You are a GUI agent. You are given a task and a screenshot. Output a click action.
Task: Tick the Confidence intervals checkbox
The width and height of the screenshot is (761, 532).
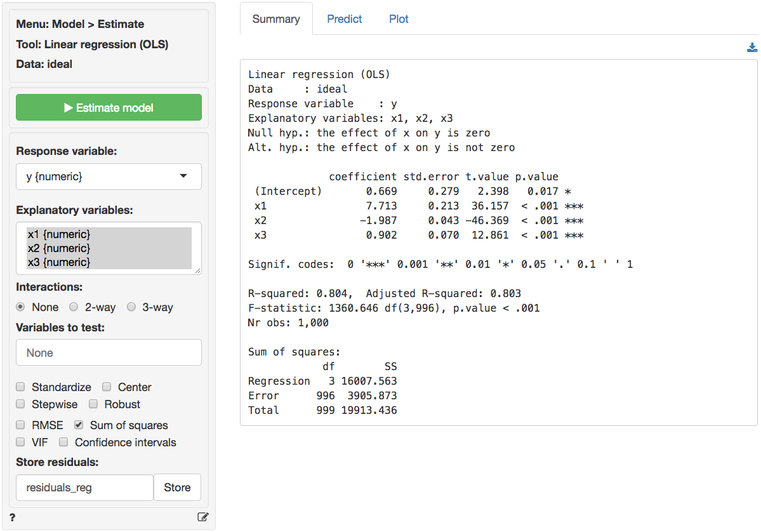coord(63,442)
